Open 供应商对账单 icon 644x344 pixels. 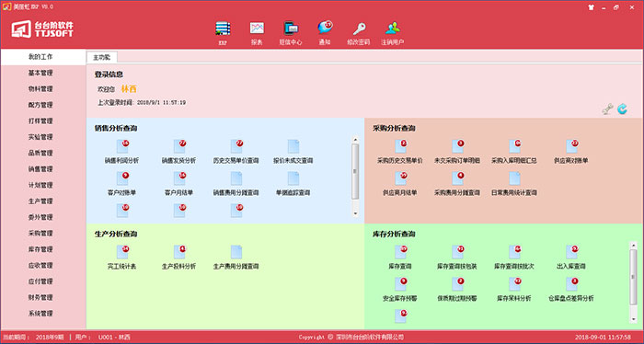(x=571, y=146)
